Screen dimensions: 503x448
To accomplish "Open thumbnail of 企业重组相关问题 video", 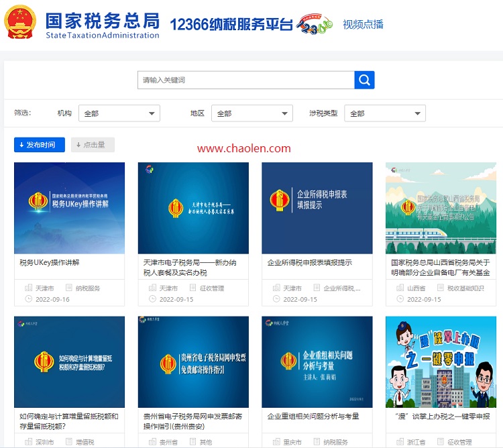I will 317,362.
